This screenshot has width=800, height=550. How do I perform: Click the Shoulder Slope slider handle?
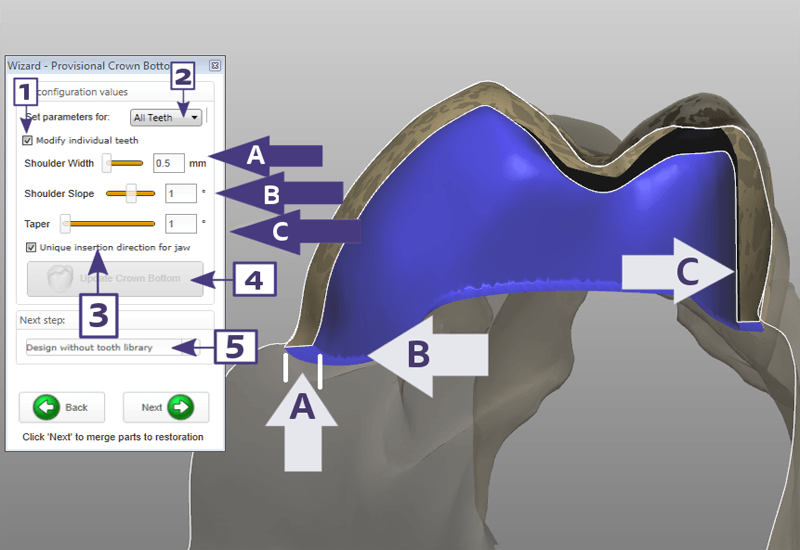pyautogui.click(x=131, y=193)
